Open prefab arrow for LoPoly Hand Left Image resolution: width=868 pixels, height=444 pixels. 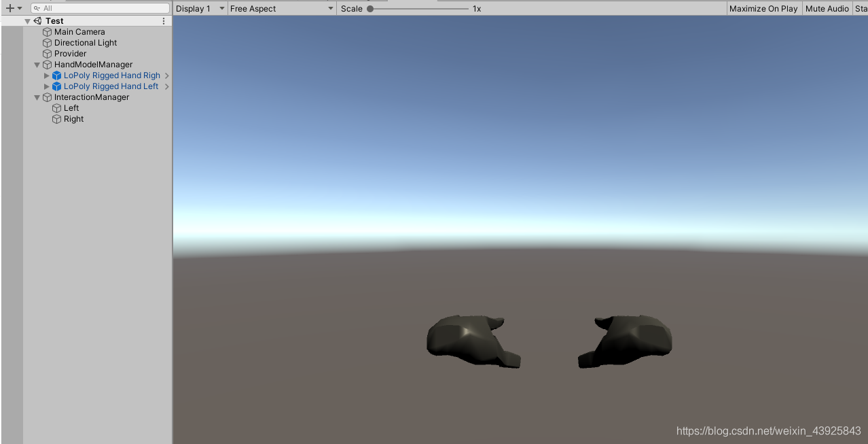(x=167, y=86)
